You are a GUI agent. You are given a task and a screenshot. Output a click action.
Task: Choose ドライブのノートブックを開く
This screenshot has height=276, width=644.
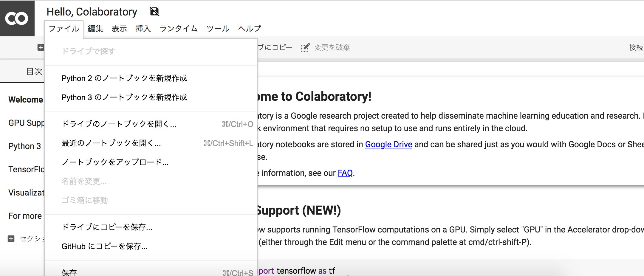(x=151, y=124)
